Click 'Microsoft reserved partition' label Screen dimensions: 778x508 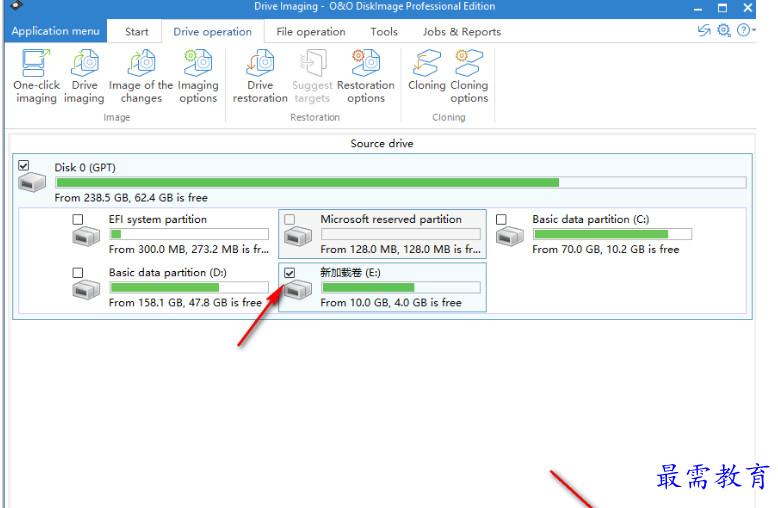(x=391, y=219)
